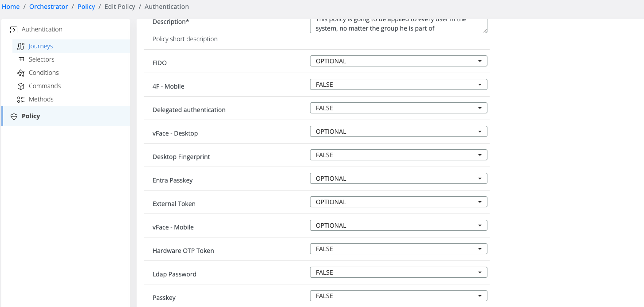Click the Methods icon in sidebar

[x=20, y=99]
